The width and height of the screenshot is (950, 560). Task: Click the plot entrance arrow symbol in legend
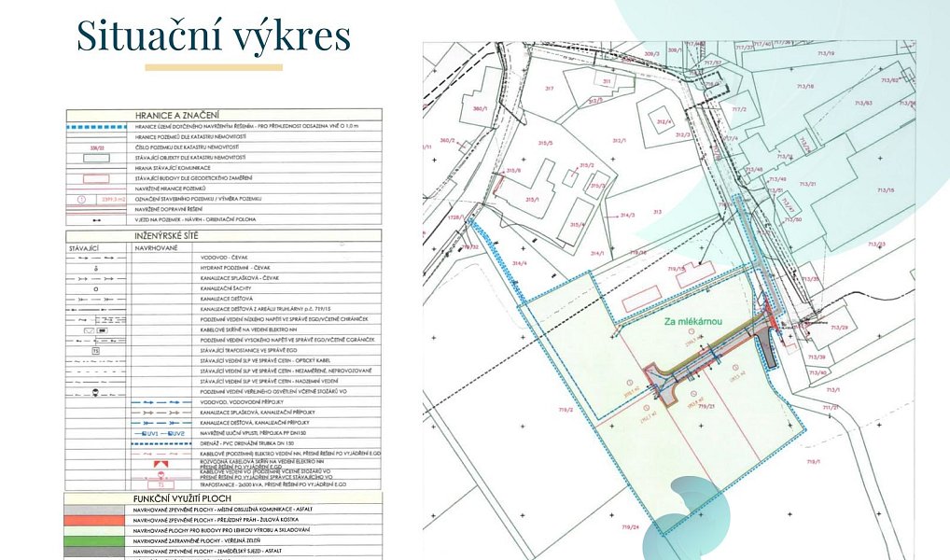tap(96, 220)
